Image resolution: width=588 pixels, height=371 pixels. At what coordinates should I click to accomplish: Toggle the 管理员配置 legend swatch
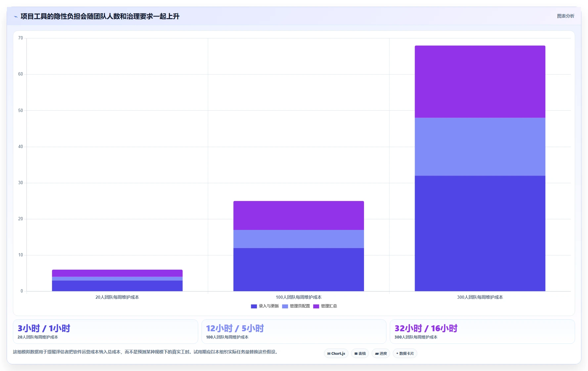[285, 306]
